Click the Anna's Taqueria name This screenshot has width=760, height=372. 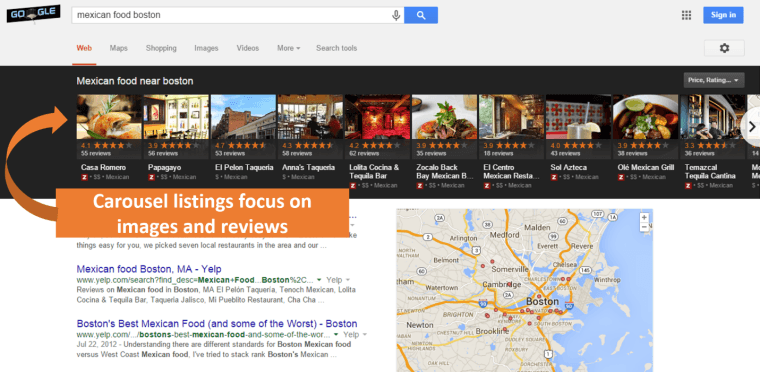click(x=308, y=167)
